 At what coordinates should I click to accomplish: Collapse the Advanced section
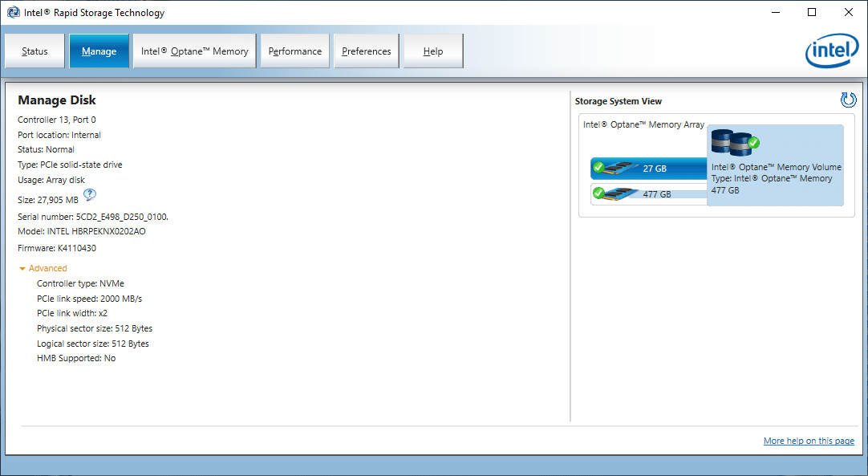coord(43,268)
